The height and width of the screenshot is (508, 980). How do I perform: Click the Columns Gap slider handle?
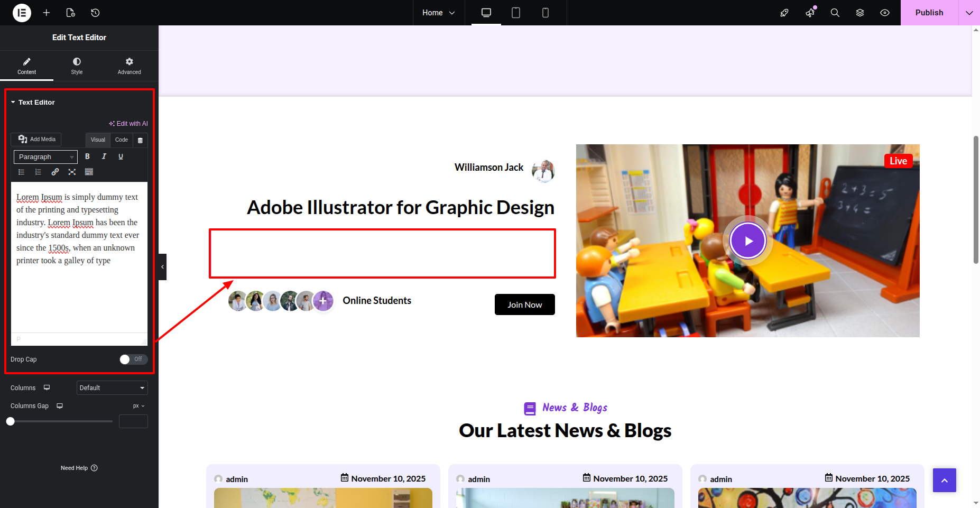tap(11, 421)
